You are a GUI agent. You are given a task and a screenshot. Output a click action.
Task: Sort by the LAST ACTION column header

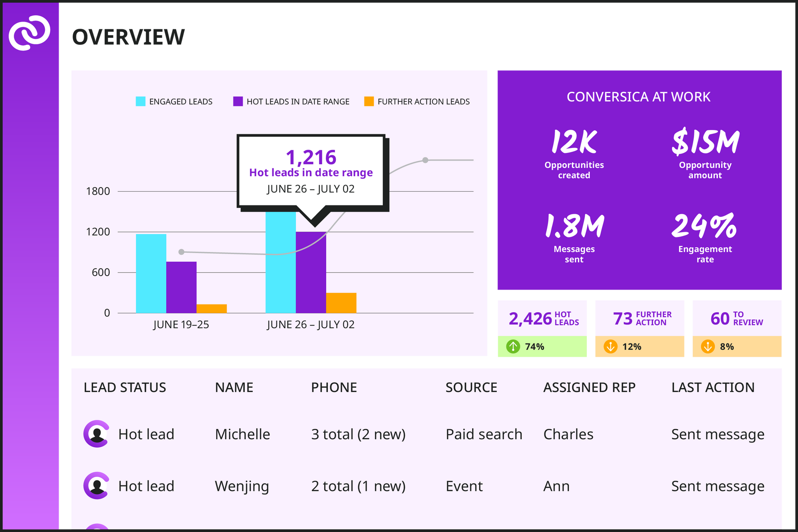pos(713,388)
